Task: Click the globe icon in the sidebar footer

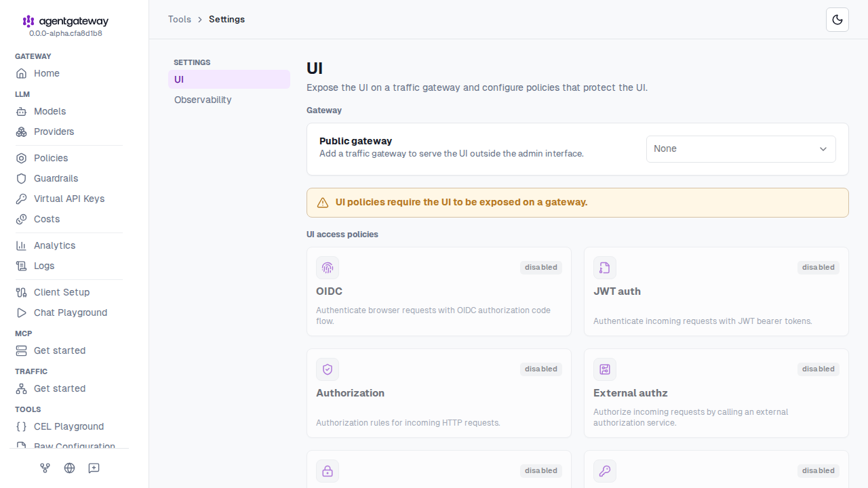Action: pyautogui.click(x=70, y=468)
